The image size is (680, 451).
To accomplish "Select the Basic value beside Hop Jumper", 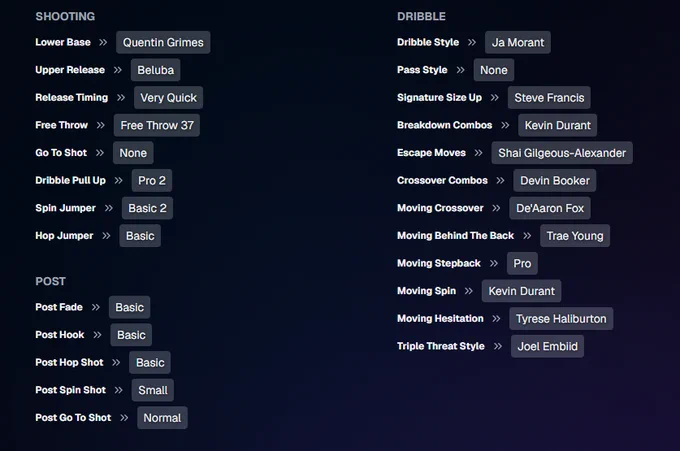I will [140, 236].
